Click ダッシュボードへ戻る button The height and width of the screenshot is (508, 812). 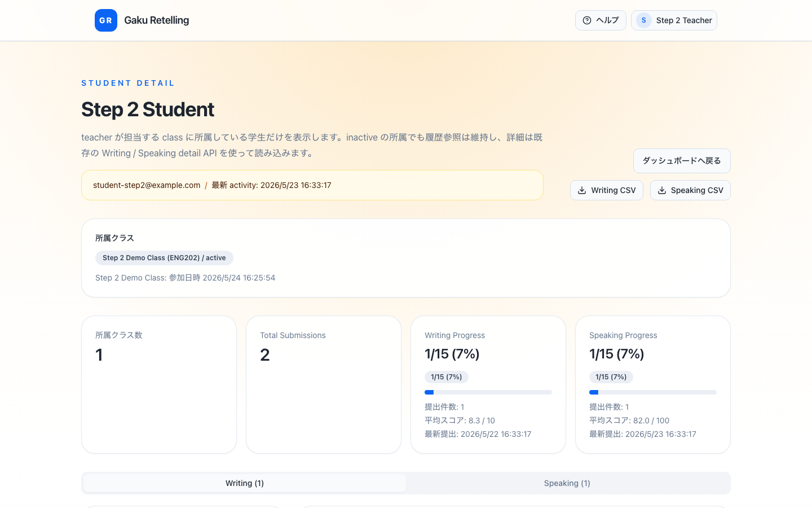tap(682, 161)
